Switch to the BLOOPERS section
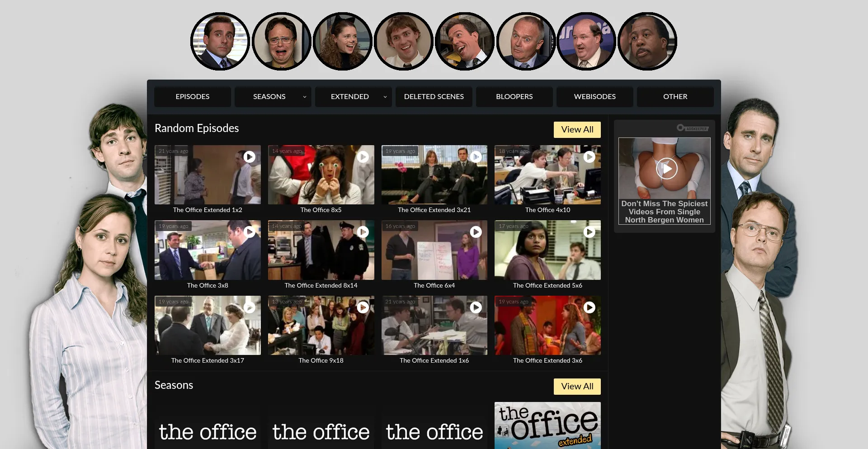Screen dimensions: 868x449 [514, 96]
